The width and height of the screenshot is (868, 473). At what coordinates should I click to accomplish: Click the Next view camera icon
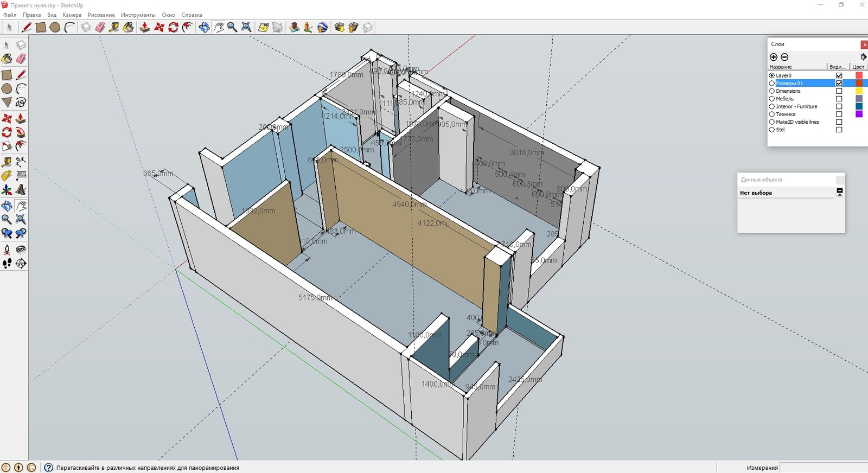(21, 233)
